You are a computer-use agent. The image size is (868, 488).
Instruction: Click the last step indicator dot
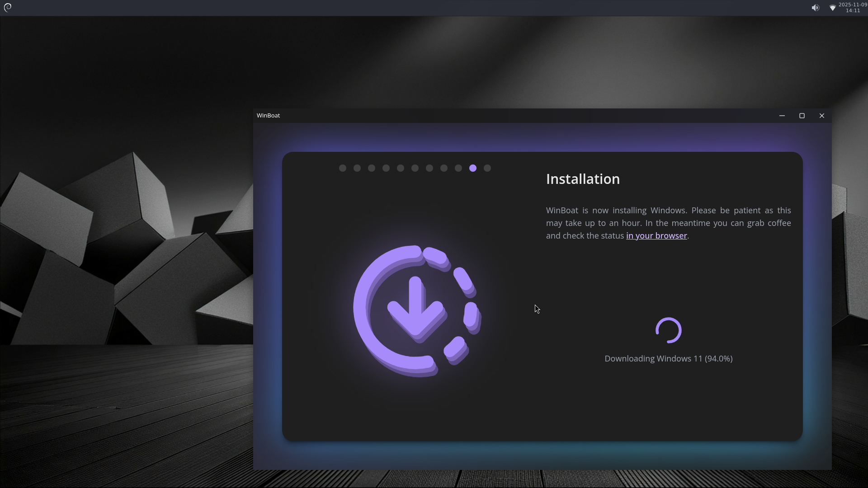click(487, 168)
